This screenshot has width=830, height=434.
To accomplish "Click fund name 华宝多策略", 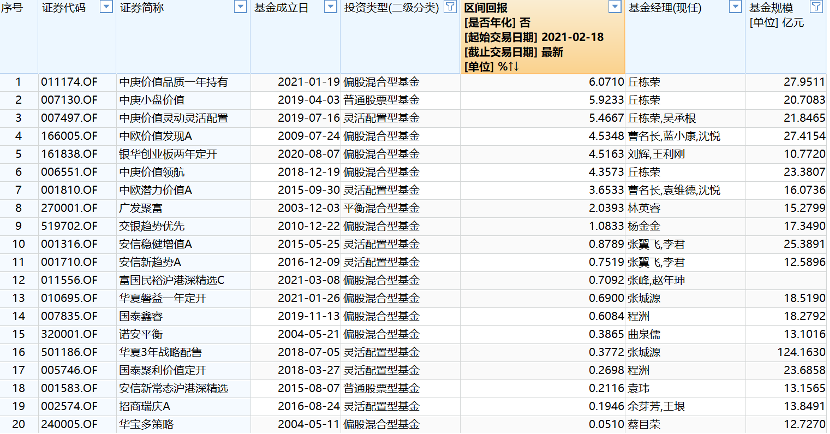I will point(147,424).
